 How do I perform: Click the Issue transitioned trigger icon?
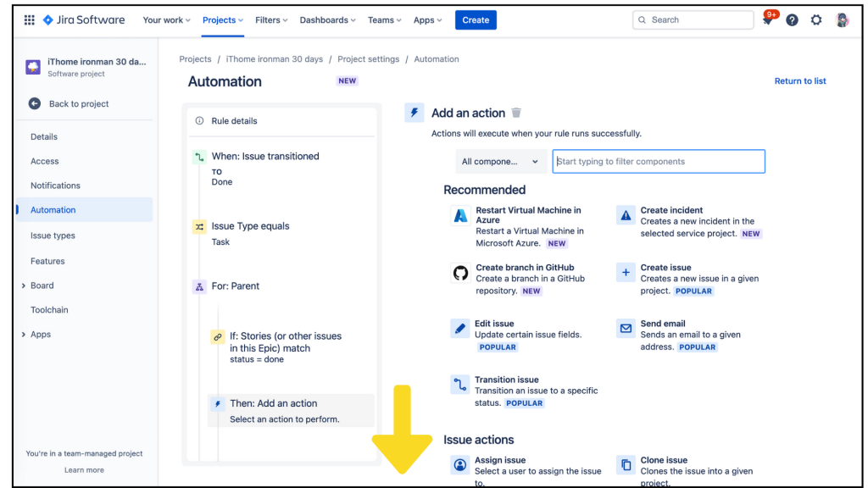(x=199, y=157)
